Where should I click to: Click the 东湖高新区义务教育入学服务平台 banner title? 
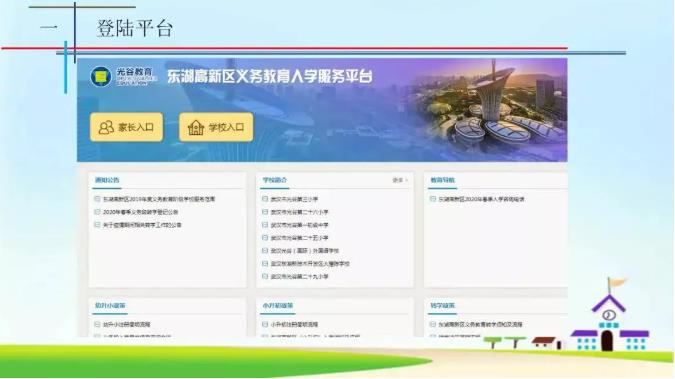click(x=270, y=77)
